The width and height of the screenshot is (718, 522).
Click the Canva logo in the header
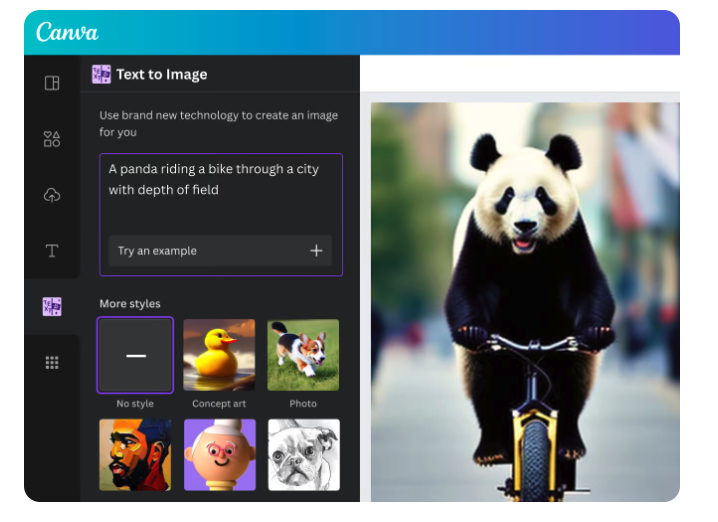click(x=67, y=32)
